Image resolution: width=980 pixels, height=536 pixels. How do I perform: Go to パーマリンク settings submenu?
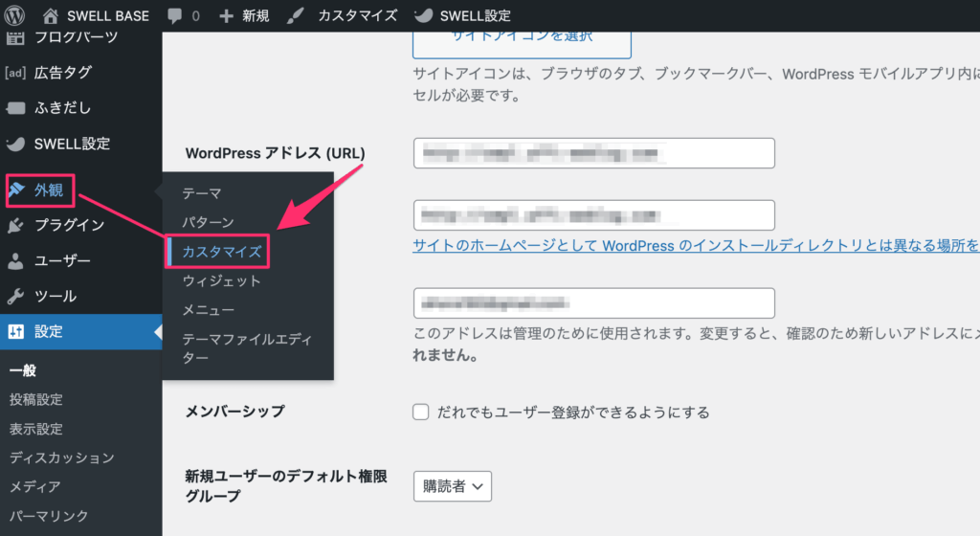pyautogui.click(x=49, y=516)
